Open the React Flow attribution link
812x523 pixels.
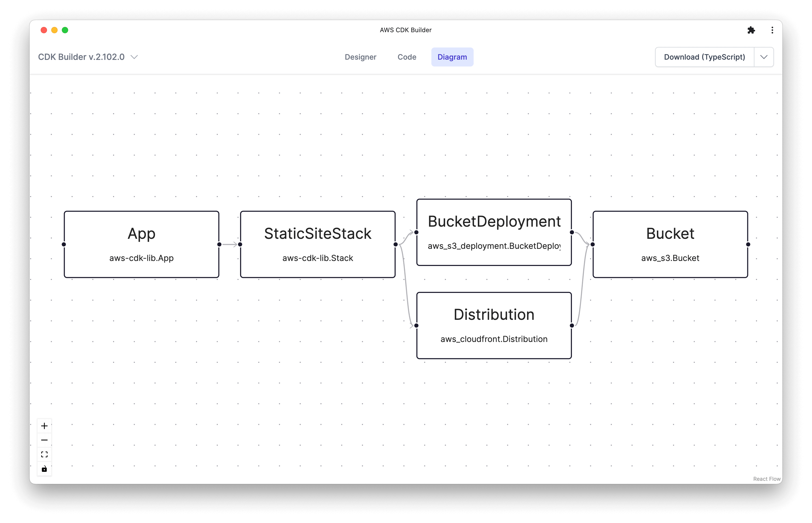pos(767,479)
